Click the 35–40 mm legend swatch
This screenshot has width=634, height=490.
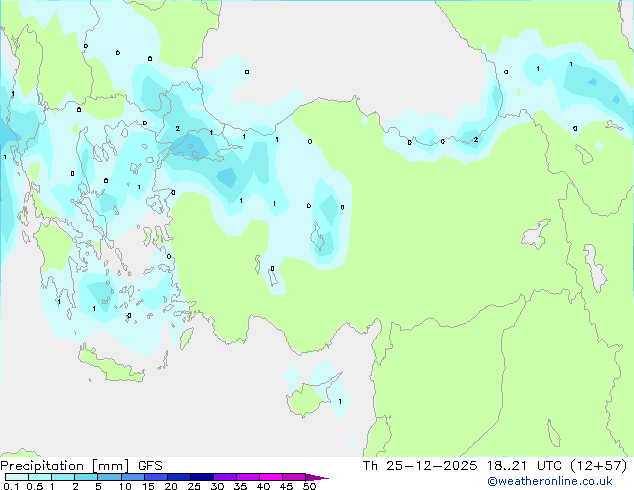pyautogui.click(x=248, y=477)
